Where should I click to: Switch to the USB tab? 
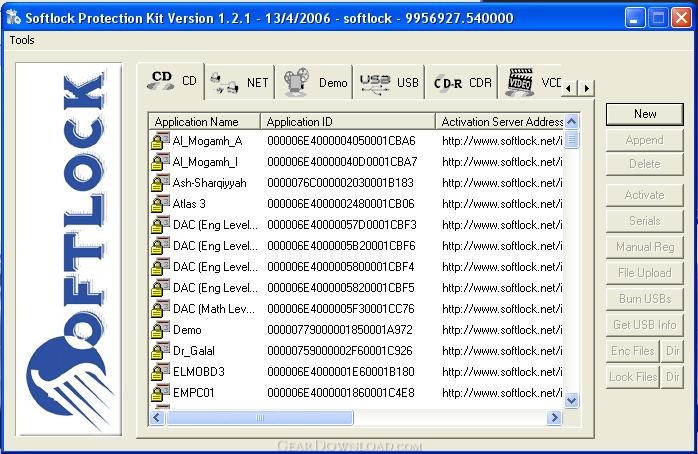pos(389,83)
